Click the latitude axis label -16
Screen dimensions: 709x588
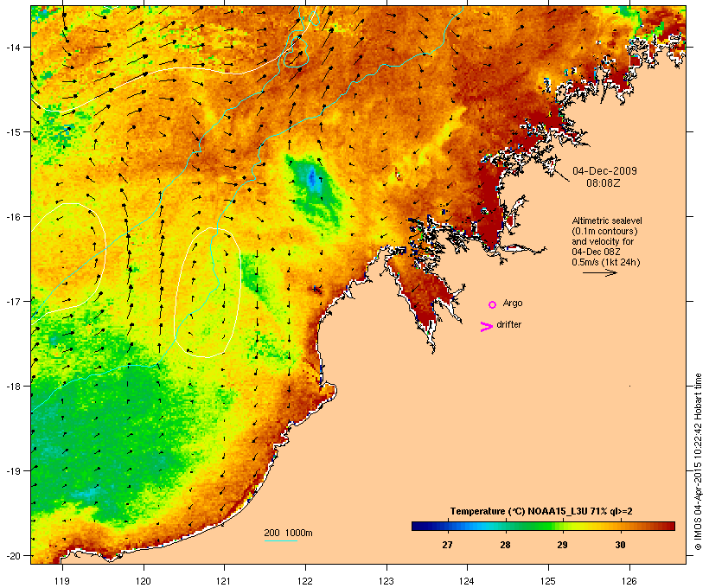(x=12, y=217)
